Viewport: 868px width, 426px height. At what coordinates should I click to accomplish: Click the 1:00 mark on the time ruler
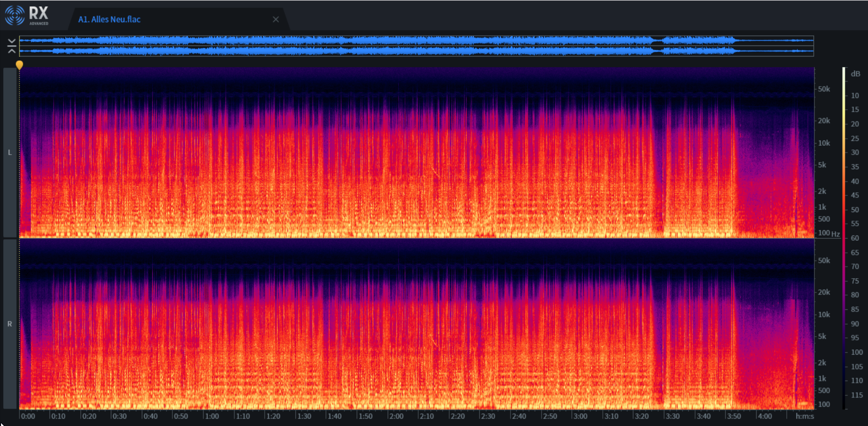212,416
